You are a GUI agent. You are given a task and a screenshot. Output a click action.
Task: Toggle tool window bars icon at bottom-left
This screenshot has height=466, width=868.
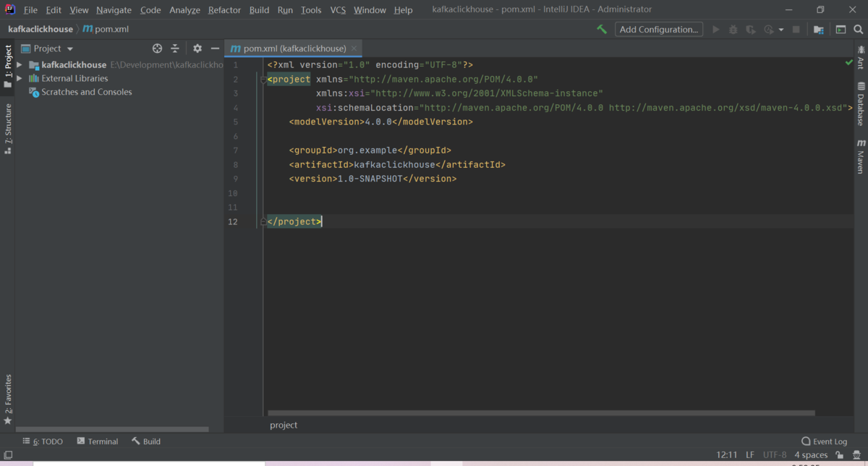(x=8, y=455)
